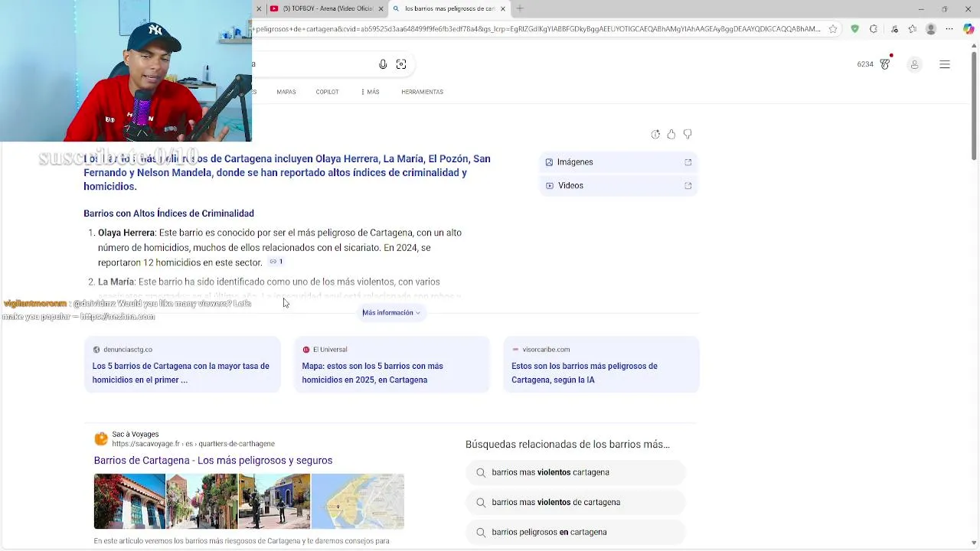Expand the MÁS search options menu

coord(370,92)
